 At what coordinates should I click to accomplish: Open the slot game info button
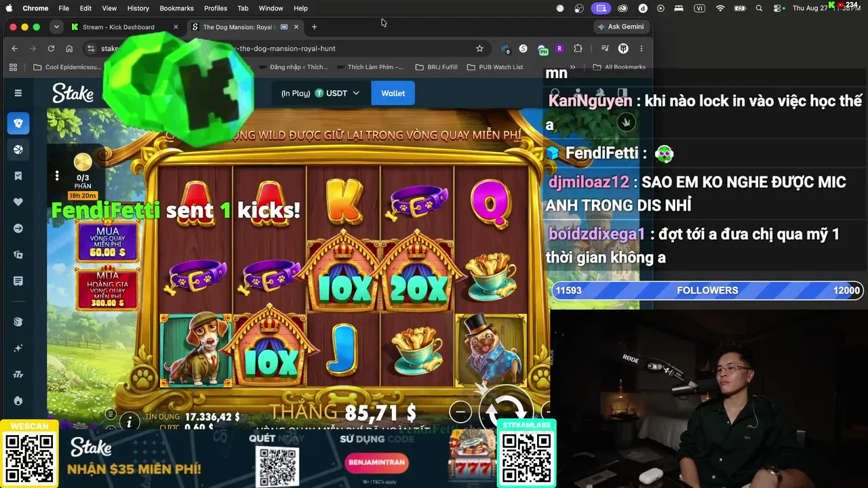(x=129, y=422)
